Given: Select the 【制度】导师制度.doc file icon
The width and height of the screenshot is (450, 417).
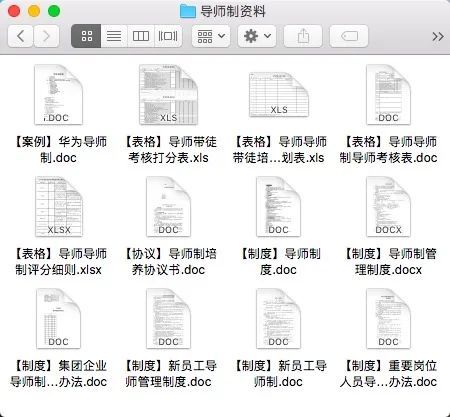Looking at the screenshot, I should [x=278, y=207].
